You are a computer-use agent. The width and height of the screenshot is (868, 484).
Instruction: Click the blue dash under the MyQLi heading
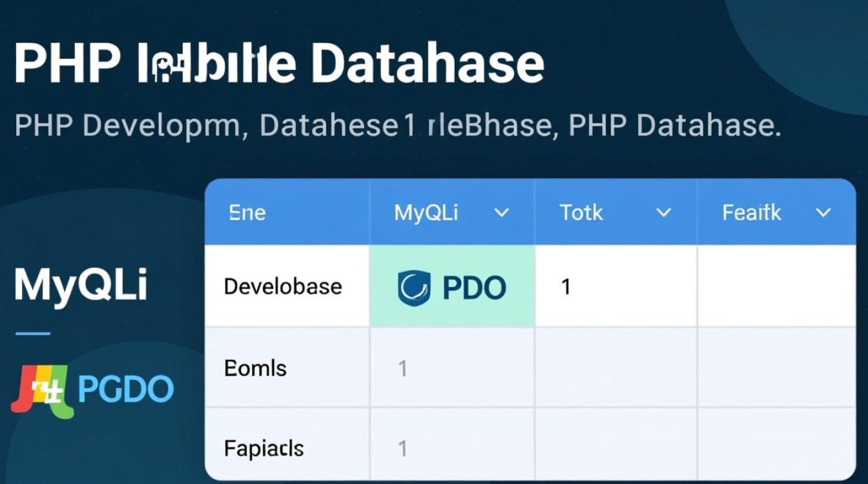click(x=32, y=334)
